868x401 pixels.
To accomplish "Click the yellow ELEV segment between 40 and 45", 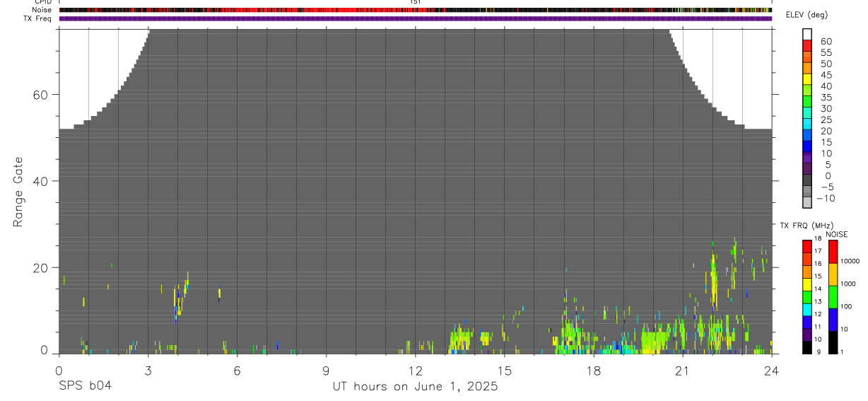I will click(x=807, y=79).
